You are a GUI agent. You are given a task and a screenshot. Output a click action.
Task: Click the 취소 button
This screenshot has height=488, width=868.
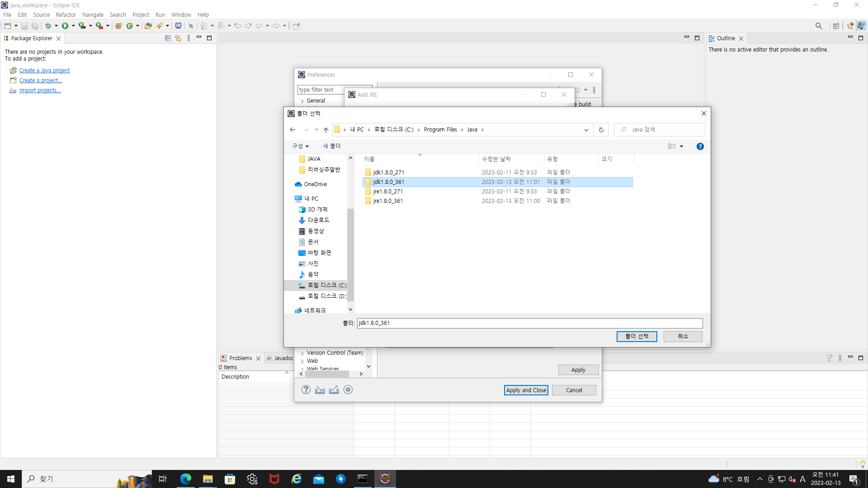683,336
